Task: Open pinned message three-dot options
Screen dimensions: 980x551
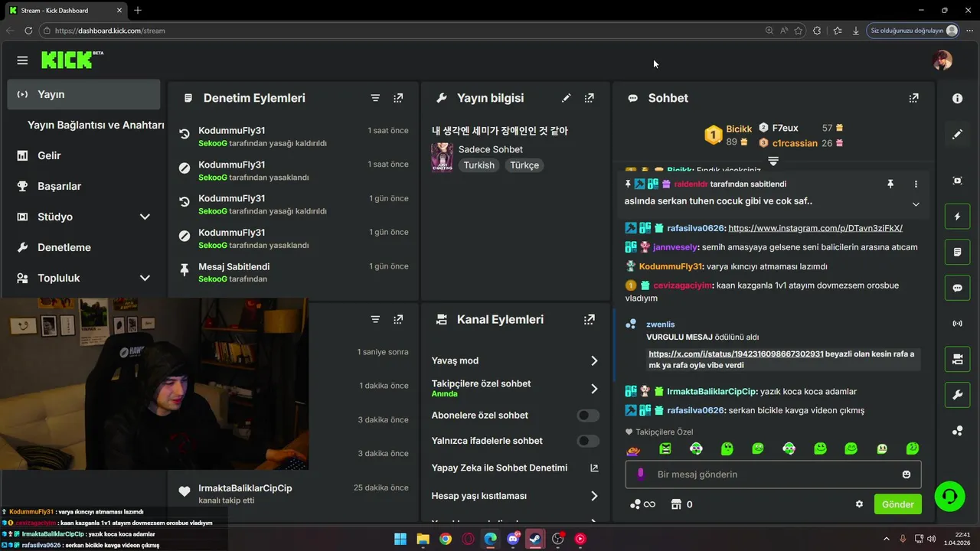Action: (x=916, y=184)
